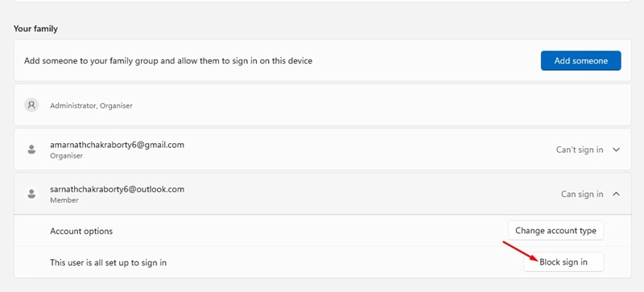Click the Member role label under the Outlook account
The width and height of the screenshot is (644, 292).
[64, 200]
